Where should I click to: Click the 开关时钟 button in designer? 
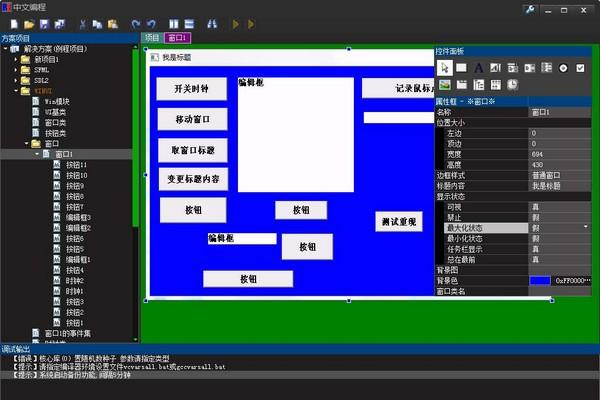click(x=192, y=89)
